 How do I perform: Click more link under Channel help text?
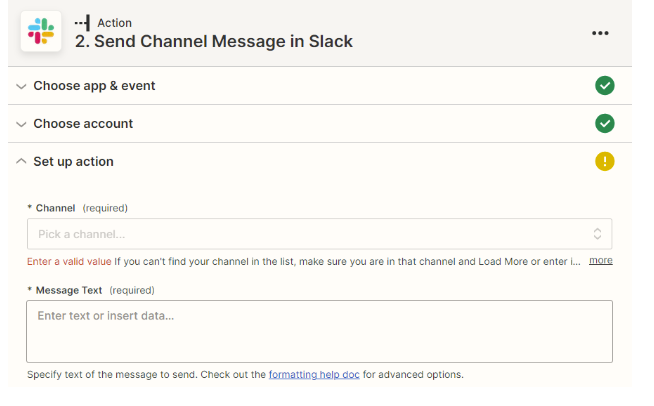tap(601, 260)
